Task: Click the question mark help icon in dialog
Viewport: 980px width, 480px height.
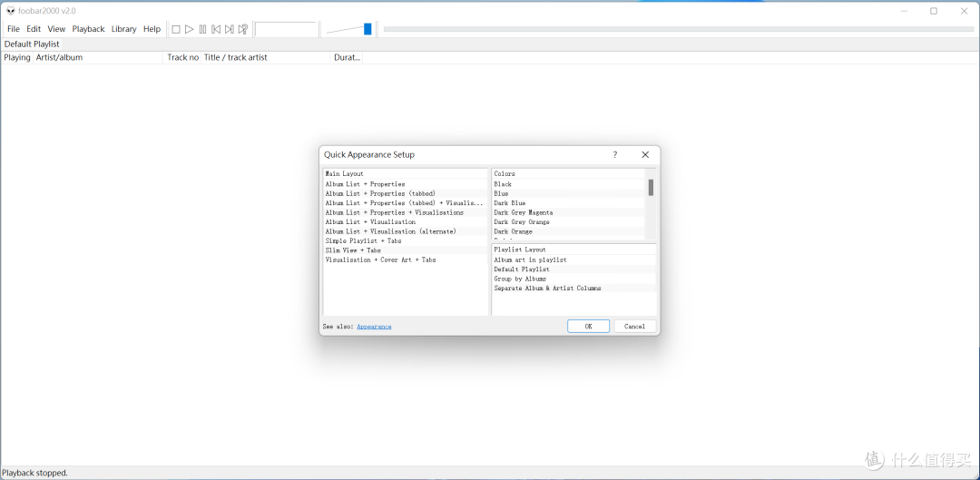Action: pyautogui.click(x=615, y=154)
